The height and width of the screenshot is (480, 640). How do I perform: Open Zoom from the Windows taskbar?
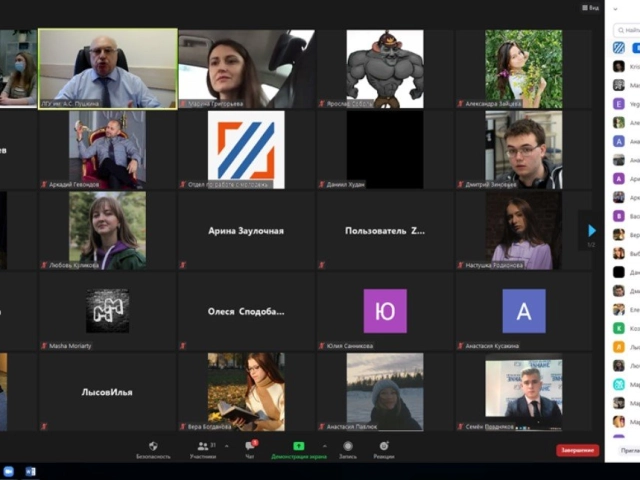point(8,471)
